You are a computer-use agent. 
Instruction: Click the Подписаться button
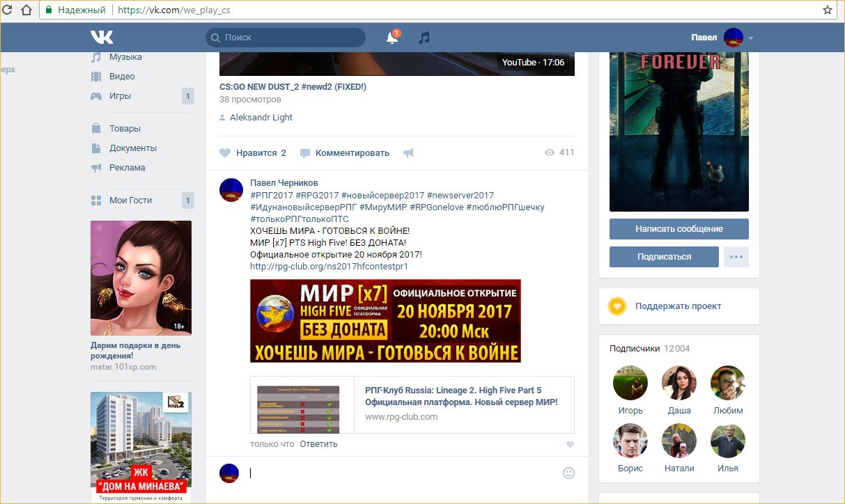click(x=664, y=257)
